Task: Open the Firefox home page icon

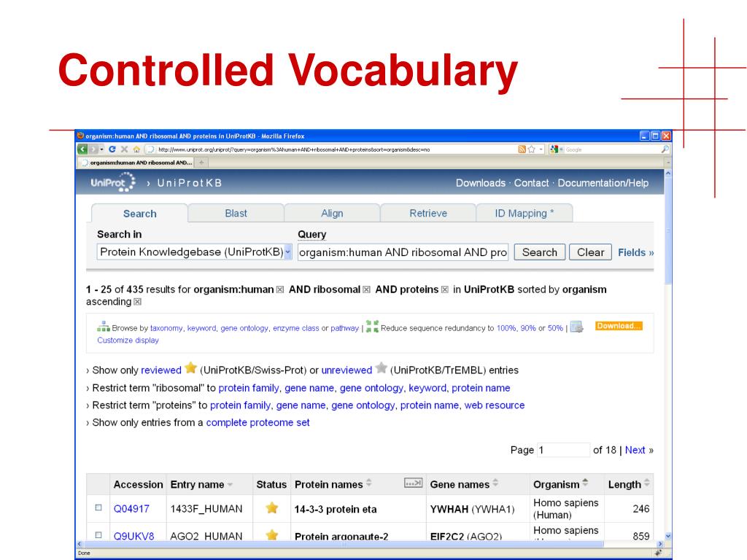Action: click(x=136, y=149)
